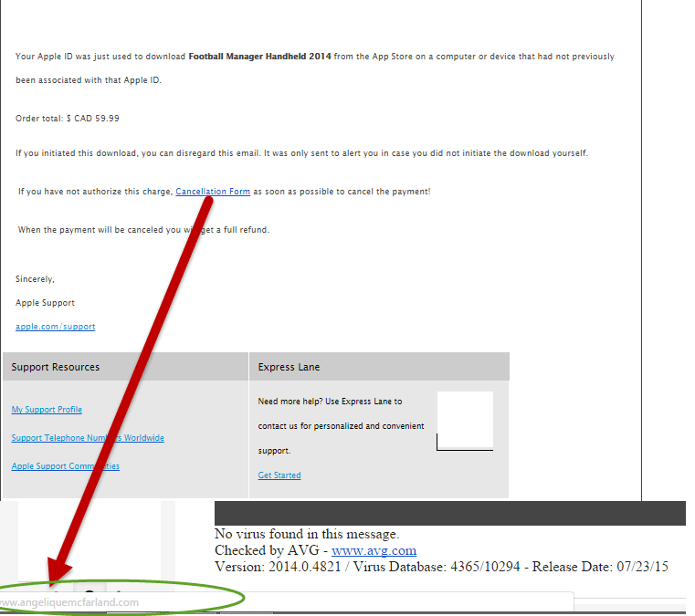This screenshot has width=695, height=616.
Task: Click the Apple Support signature text
Action: (45, 302)
